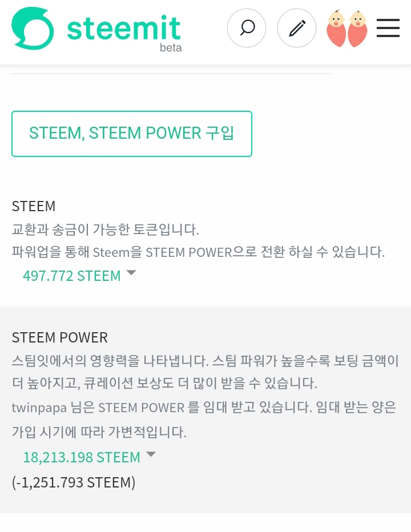Click the Steemit speech-bubble logo icon

coord(33,29)
